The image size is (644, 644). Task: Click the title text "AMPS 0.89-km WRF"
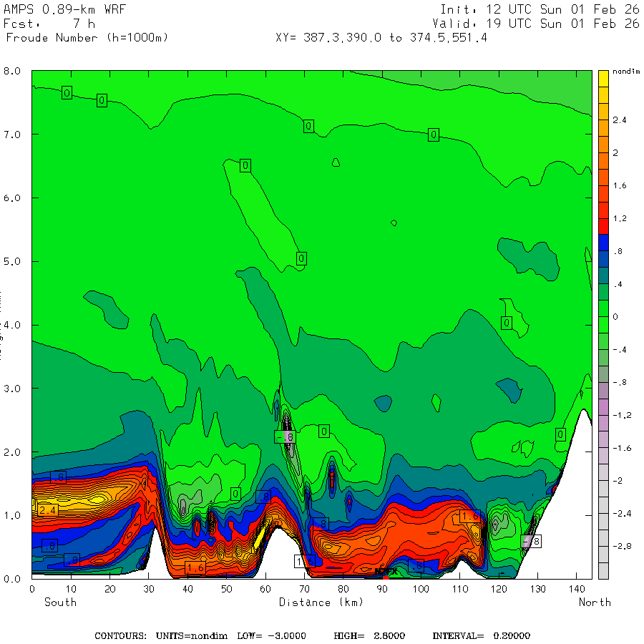(64, 9)
